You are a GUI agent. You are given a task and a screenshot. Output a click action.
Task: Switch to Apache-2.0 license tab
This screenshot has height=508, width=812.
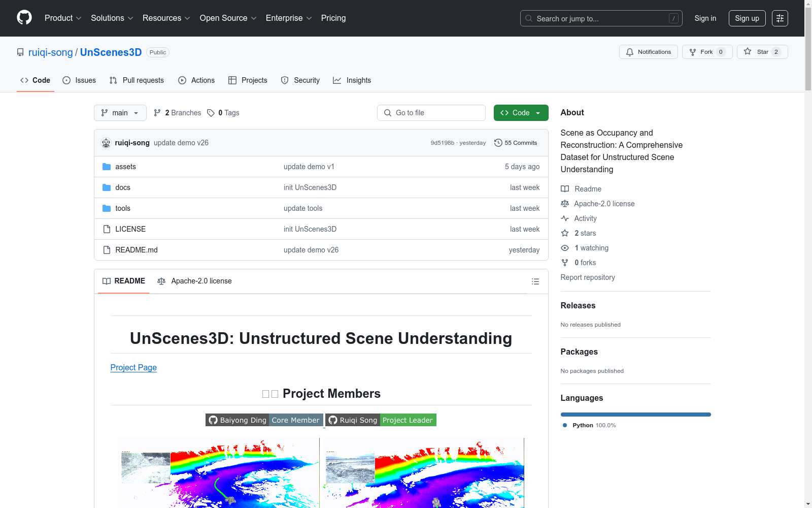tap(194, 281)
